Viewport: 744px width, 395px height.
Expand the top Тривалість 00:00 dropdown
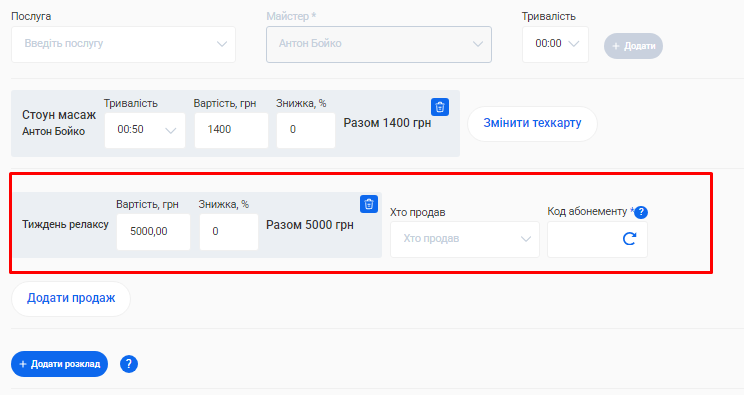(x=555, y=44)
